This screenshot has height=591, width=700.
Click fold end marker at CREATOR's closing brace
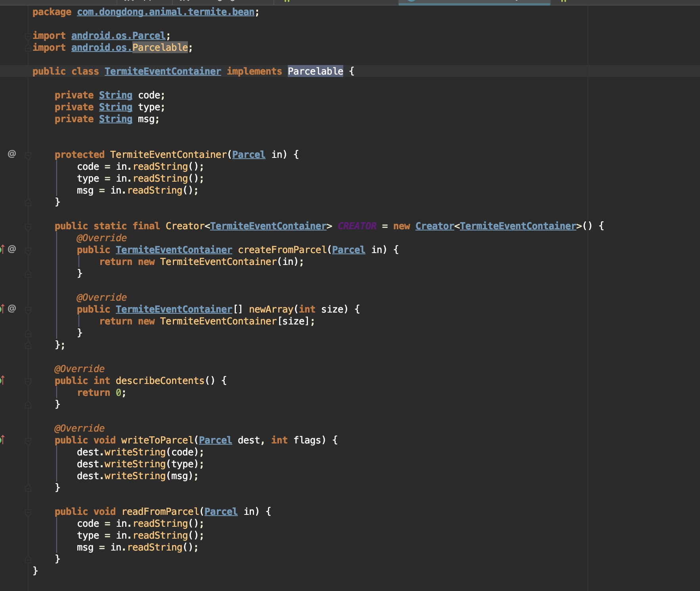(28, 345)
